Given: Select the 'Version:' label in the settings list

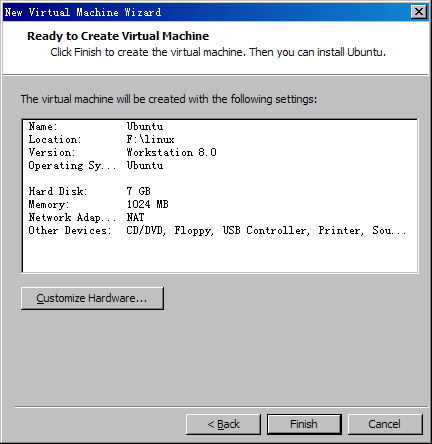Looking at the screenshot, I should click(x=52, y=152).
